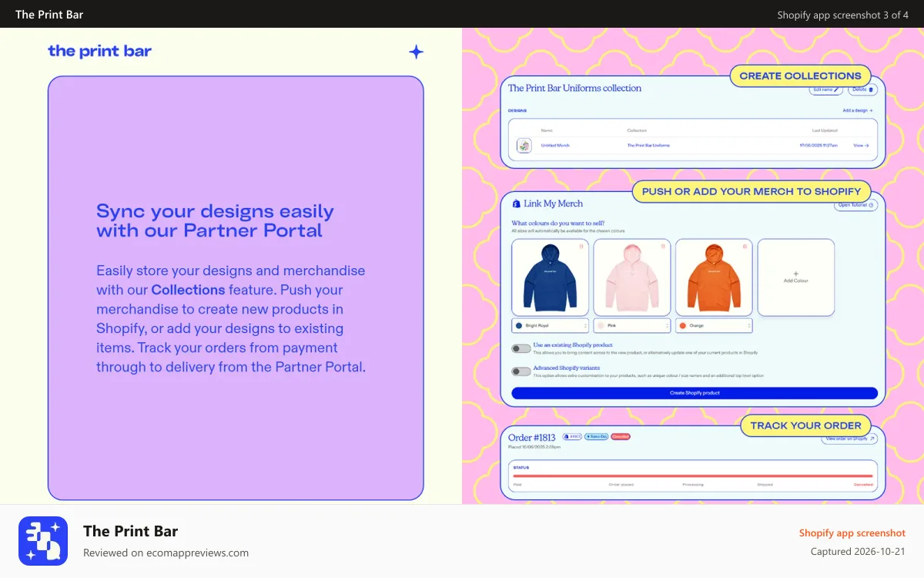The width and height of the screenshot is (924, 578).
Task: Click the Untitled Merch name text
Action: [x=555, y=146]
